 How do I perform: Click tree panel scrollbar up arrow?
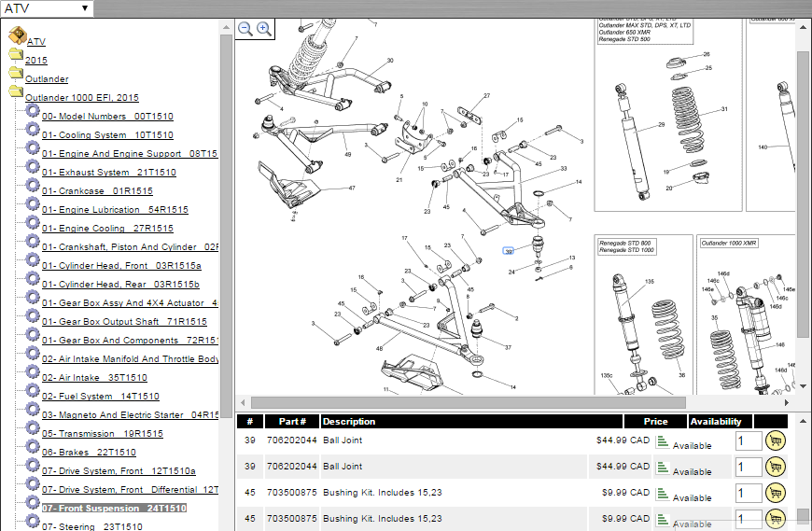pyautogui.click(x=226, y=27)
